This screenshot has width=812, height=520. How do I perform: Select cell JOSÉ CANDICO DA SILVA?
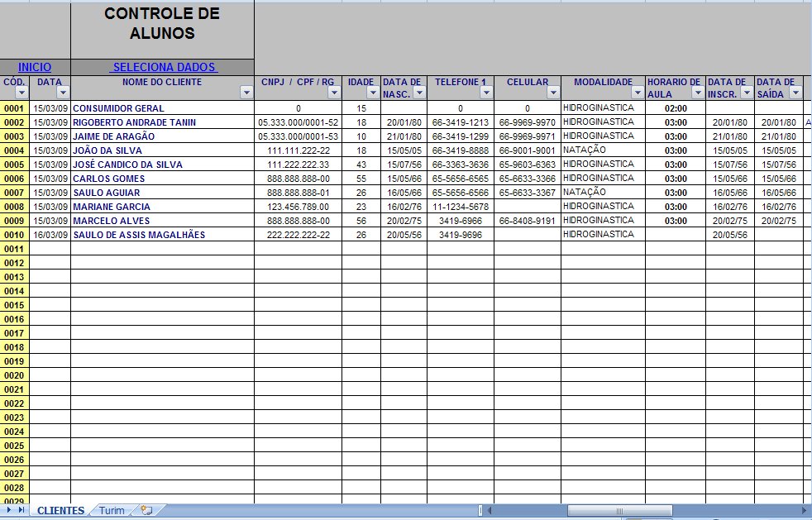(x=162, y=165)
